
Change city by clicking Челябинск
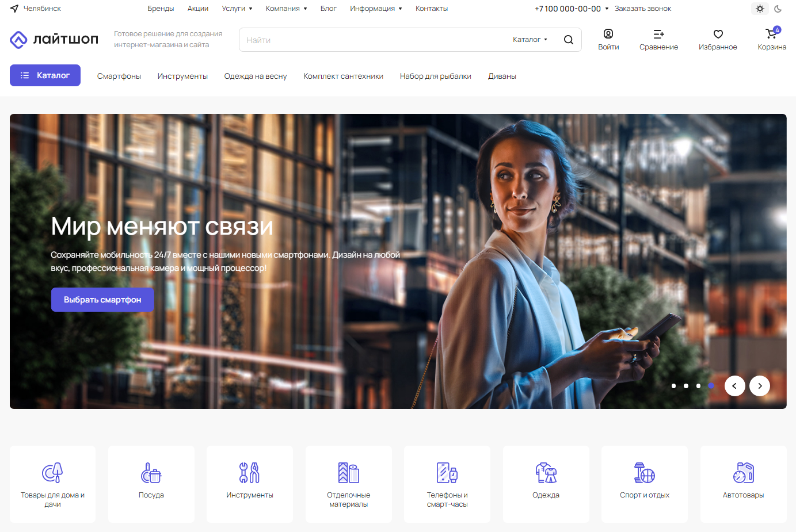click(42, 9)
